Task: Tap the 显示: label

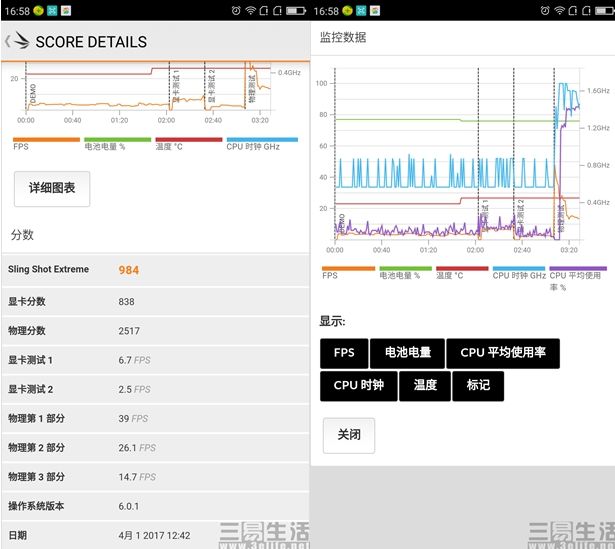Action: [x=332, y=321]
